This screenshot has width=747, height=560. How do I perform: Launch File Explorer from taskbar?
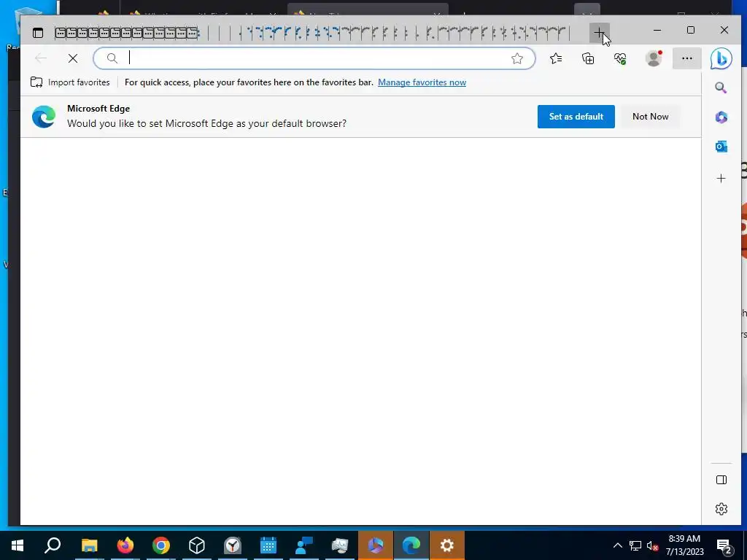[x=89, y=545]
